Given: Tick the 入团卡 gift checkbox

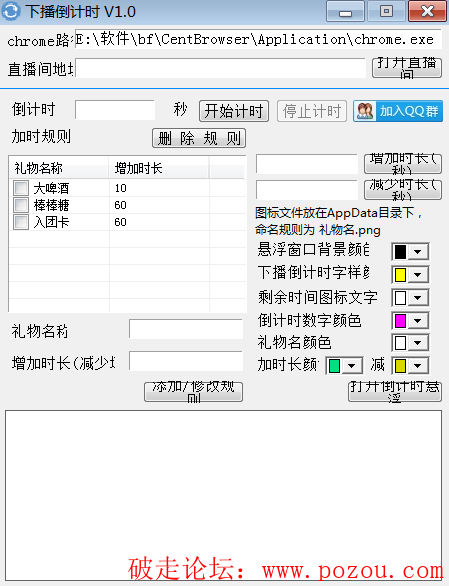Looking at the screenshot, I should click(21, 222).
